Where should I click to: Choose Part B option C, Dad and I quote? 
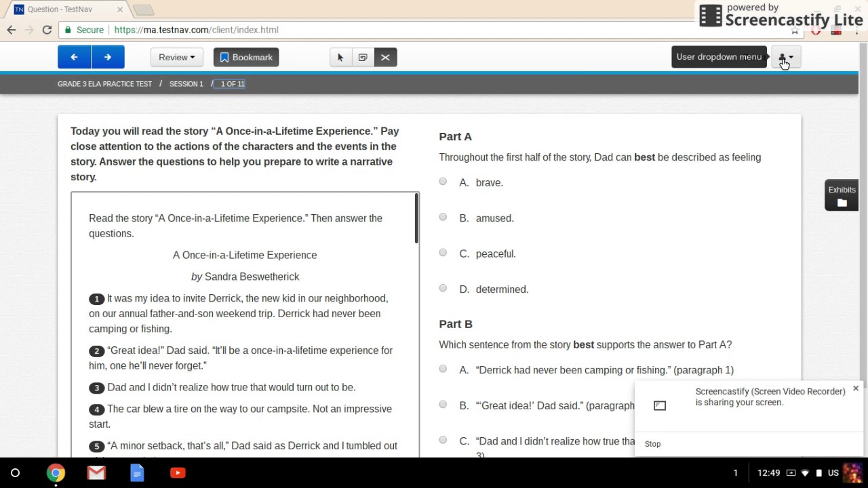click(x=443, y=440)
